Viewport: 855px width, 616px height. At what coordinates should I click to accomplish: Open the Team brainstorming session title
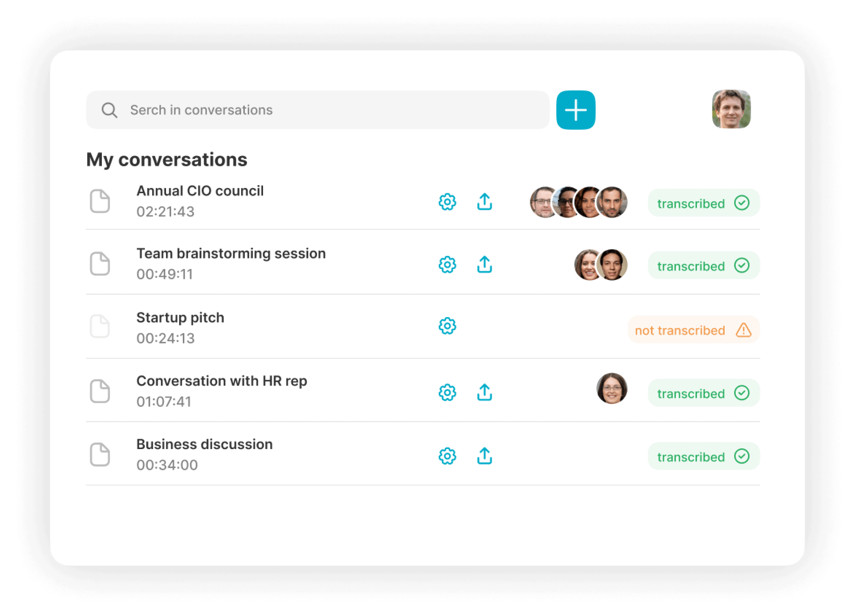(x=231, y=254)
